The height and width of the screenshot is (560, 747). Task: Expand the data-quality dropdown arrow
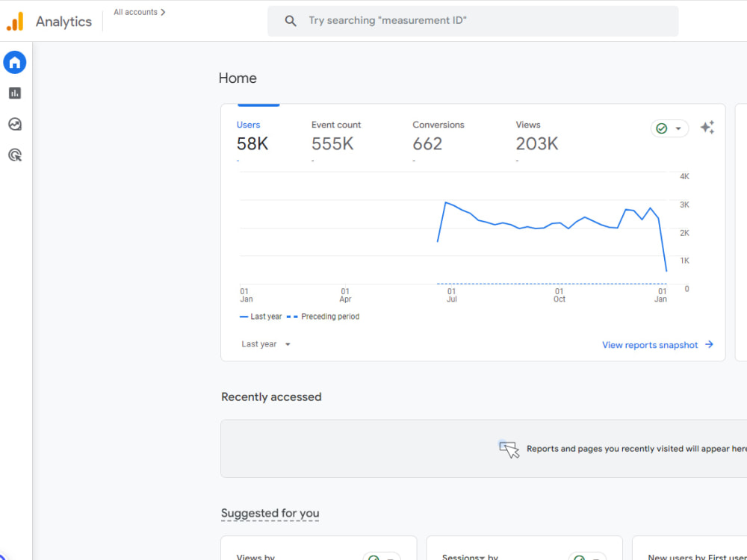pyautogui.click(x=677, y=128)
